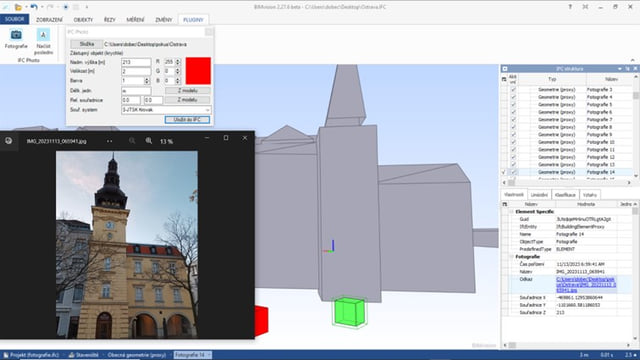Click the help question mark icon
This screenshot has height=360, width=640.
coord(570,7)
